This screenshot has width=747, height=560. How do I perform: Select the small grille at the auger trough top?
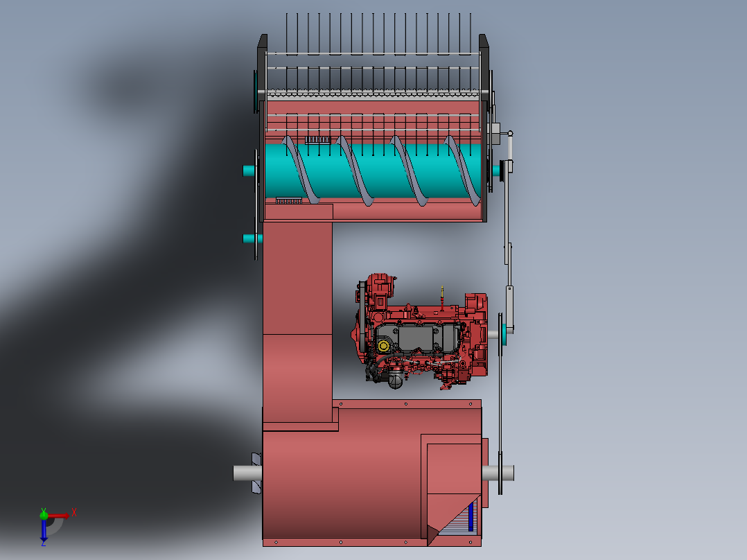pos(318,139)
